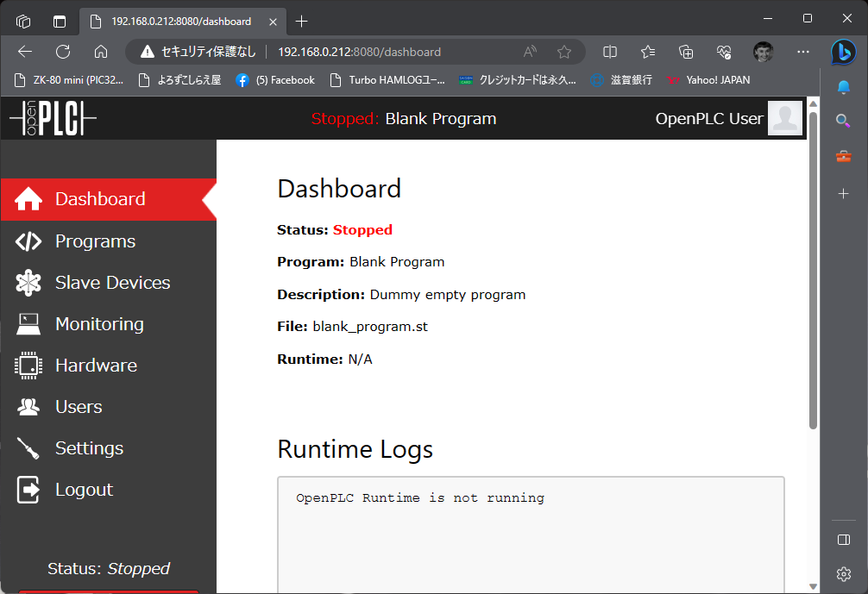Open the Browser essentials heart icon

(x=724, y=52)
